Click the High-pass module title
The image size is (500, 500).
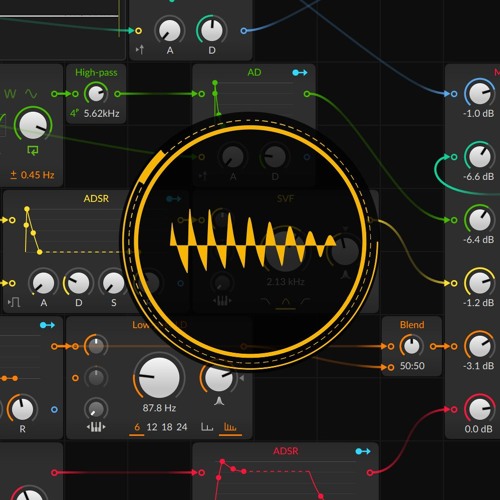tap(96, 72)
